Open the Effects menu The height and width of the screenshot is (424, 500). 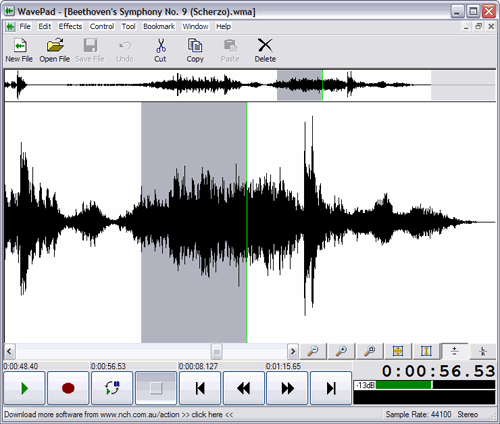[70, 26]
